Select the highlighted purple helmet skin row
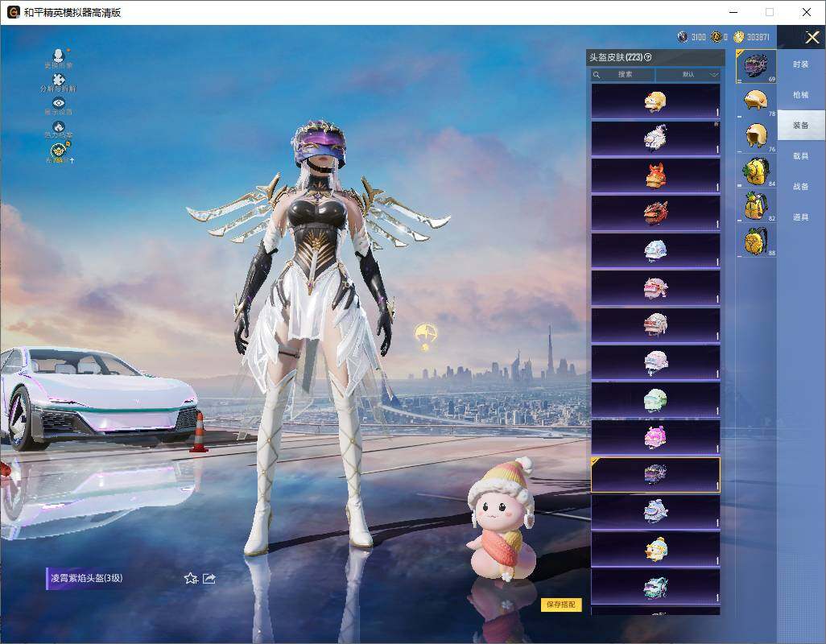826x644 pixels. coord(655,475)
